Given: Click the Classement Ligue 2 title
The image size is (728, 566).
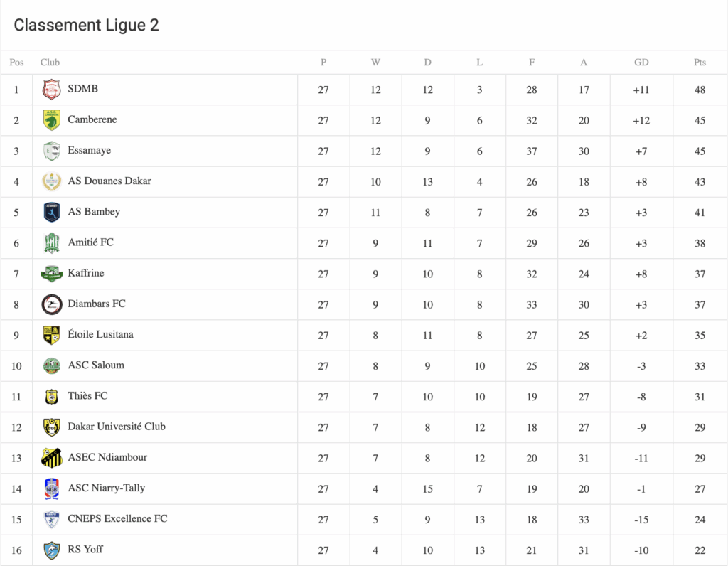Looking at the screenshot, I should click(87, 26).
